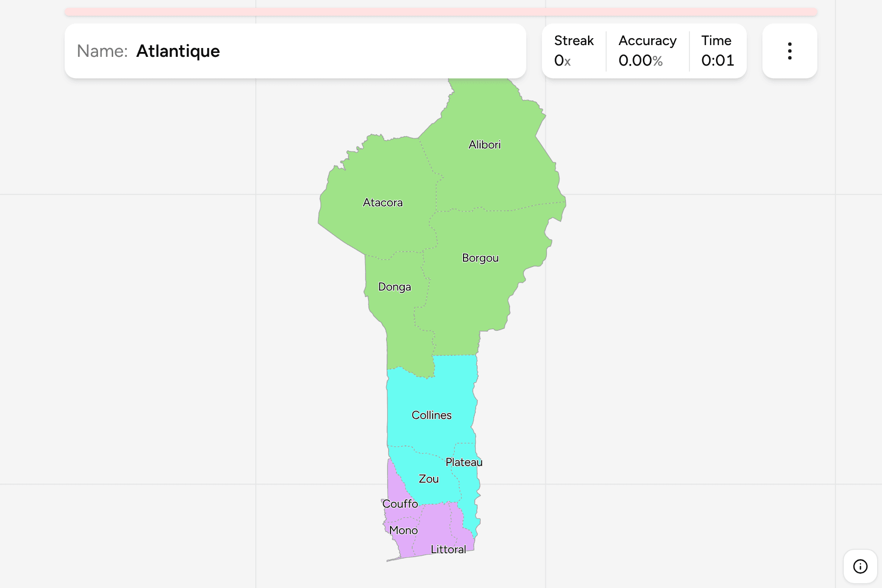Image resolution: width=882 pixels, height=588 pixels.
Task: Click the pink progress bar at top
Action: (441, 12)
